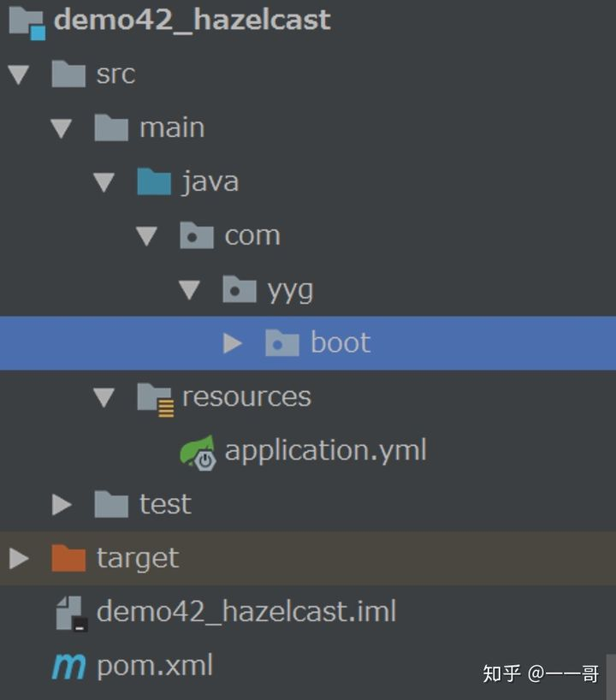Click the orange target folder icon
Screen dimensions: 616x700
pyautogui.click(x=68, y=558)
